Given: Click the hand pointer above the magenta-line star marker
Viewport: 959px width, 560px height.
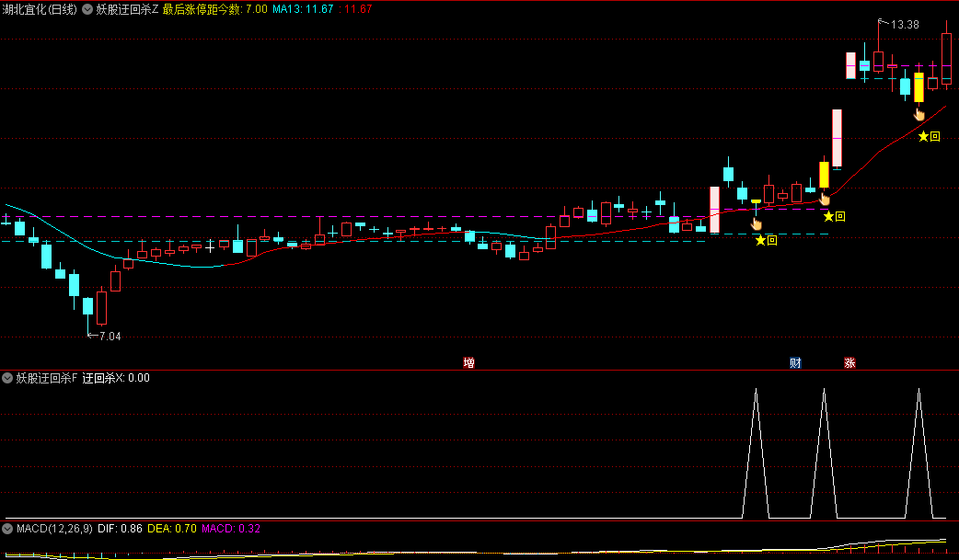Looking at the screenshot, I should click(x=825, y=199).
